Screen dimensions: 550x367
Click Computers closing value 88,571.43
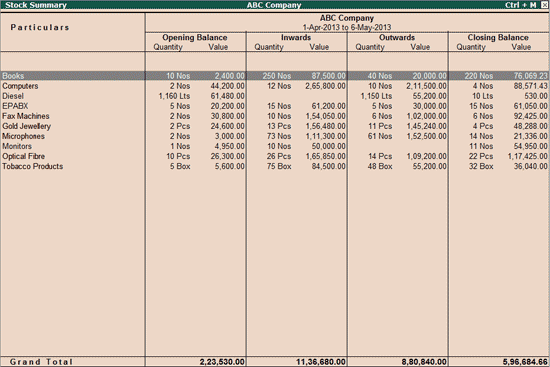click(x=530, y=86)
